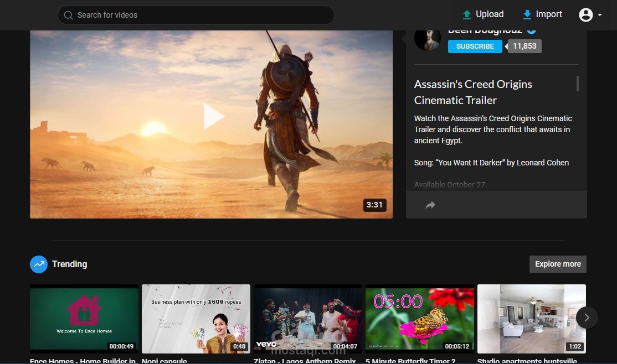
Task: Open the Business plan 1600 rupees thumbnail
Action: click(x=196, y=319)
